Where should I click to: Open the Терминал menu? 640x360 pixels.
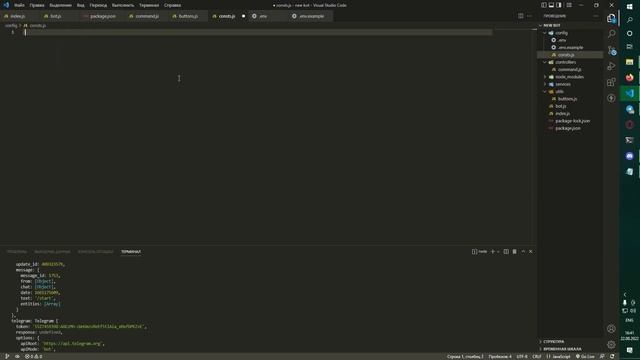(x=149, y=5)
